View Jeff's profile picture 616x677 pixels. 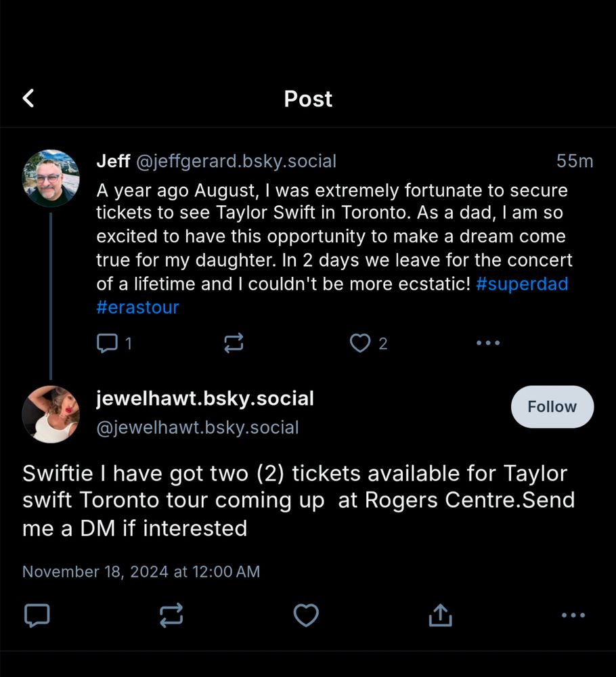[x=51, y=178]
